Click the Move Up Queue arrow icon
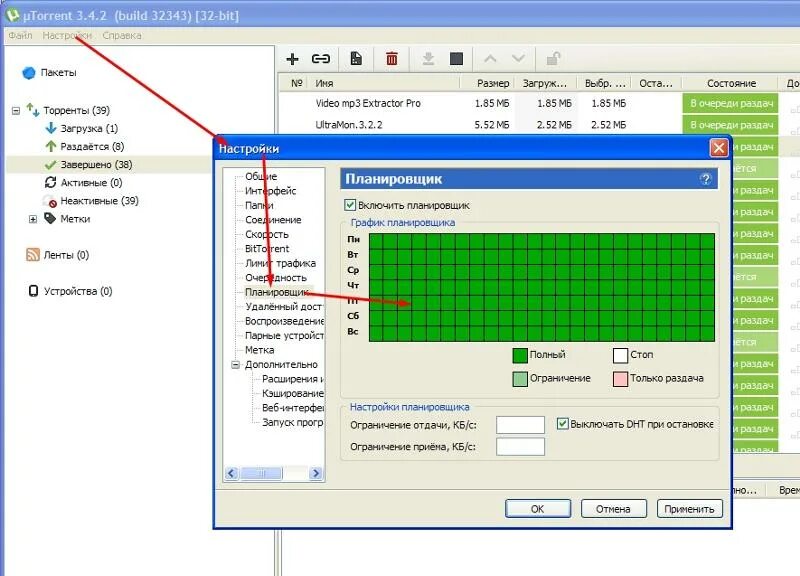The height and width of the screenshot is (576, 800). 490,59
